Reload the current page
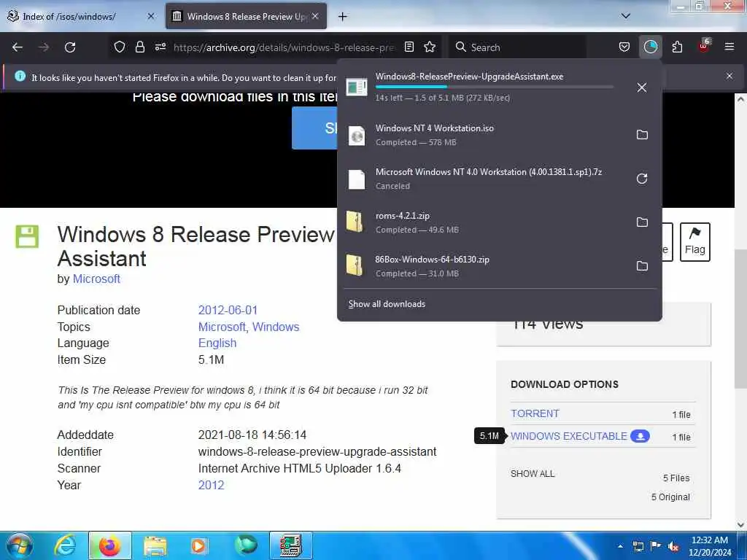Image resolution: width=747 pixels, height=560 pixels. [x=70, y=47]
